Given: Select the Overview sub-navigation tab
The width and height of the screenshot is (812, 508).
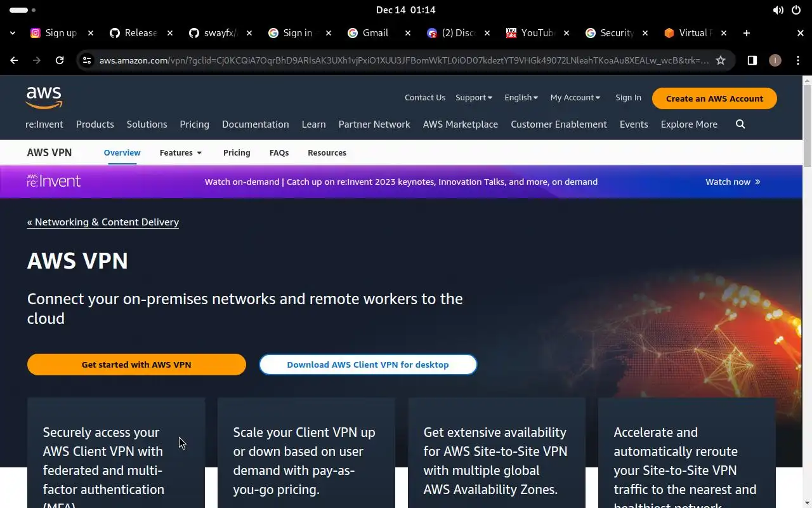Looking at the screenshot, I should point(122,153).
